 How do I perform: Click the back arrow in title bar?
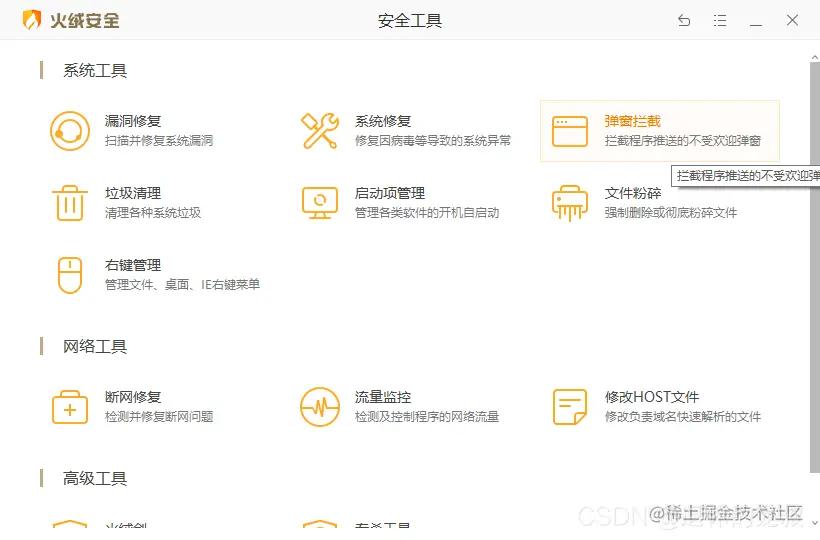coord(684,20)
